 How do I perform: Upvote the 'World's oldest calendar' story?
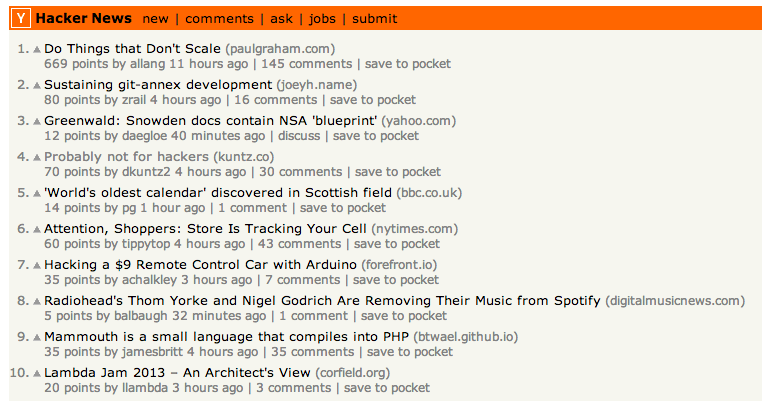[x=37, y=193]
